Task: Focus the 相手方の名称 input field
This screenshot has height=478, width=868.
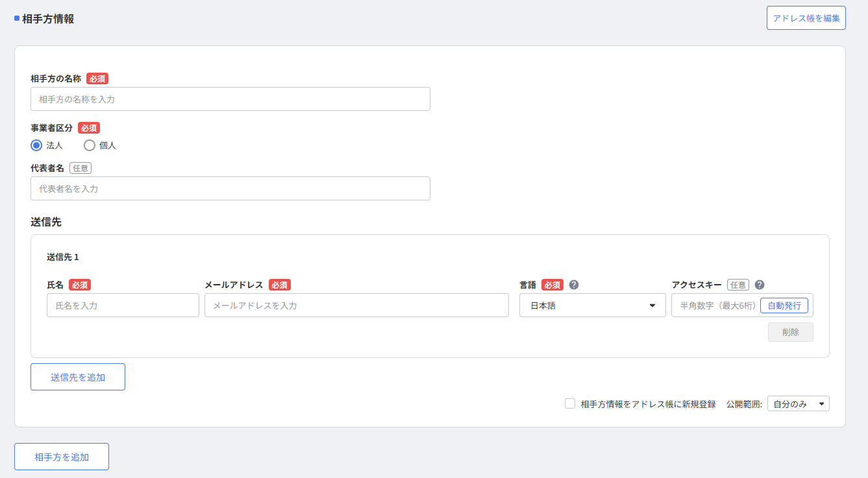Action: click(230, 99)
